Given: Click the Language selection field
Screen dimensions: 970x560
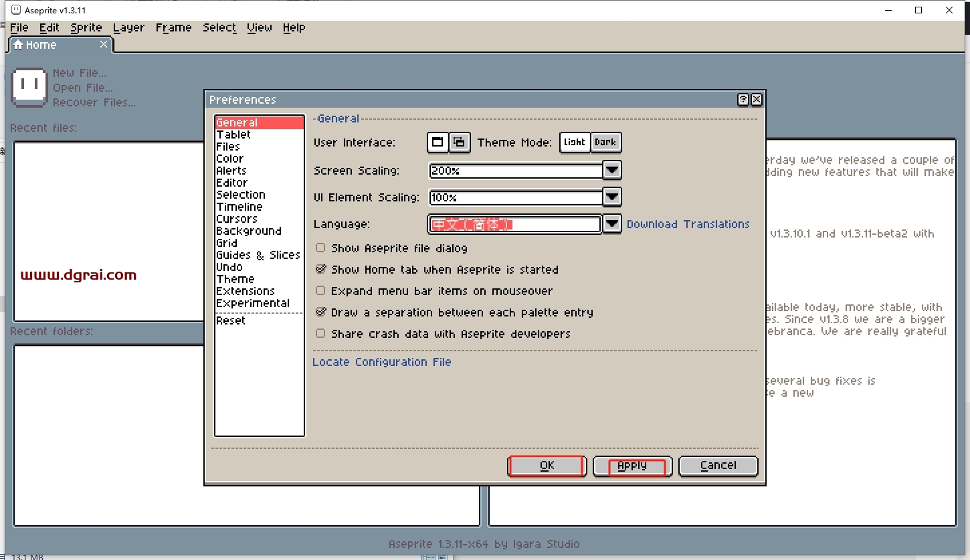Looking at the screenshot, I should point(514,224).
